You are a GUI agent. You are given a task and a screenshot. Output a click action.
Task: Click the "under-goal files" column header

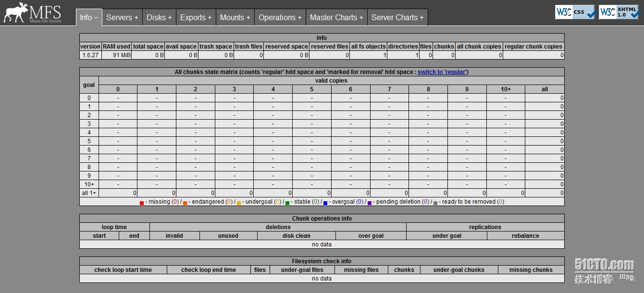click(302, 270)
